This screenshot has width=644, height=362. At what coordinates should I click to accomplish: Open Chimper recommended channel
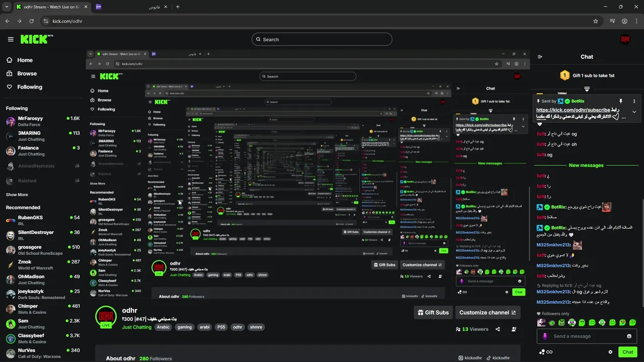[x=43, y=309]
